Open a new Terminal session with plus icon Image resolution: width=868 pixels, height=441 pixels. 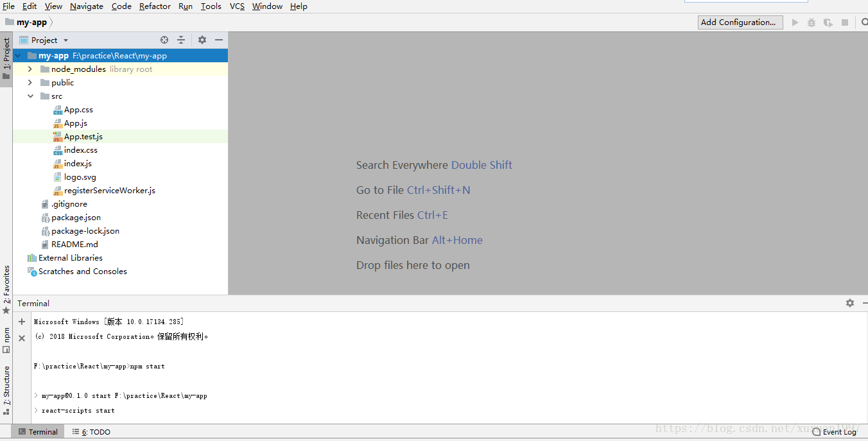[x=21, y=321]
